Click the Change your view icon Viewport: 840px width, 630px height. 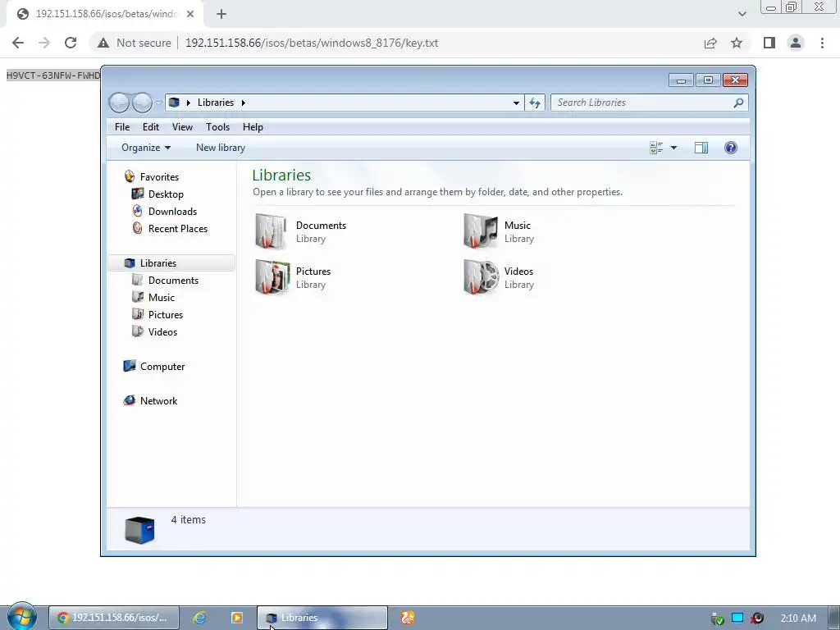click(656, 148)
